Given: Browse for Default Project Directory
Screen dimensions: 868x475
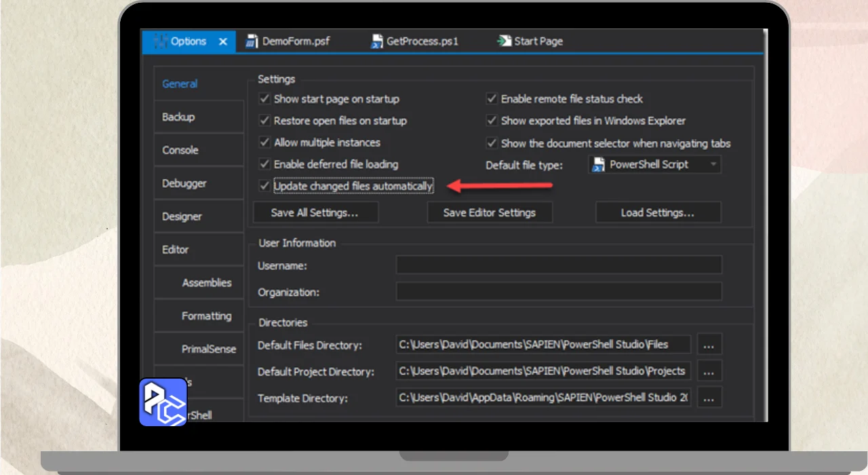Looking at the screenshot, I should (709, 372).
